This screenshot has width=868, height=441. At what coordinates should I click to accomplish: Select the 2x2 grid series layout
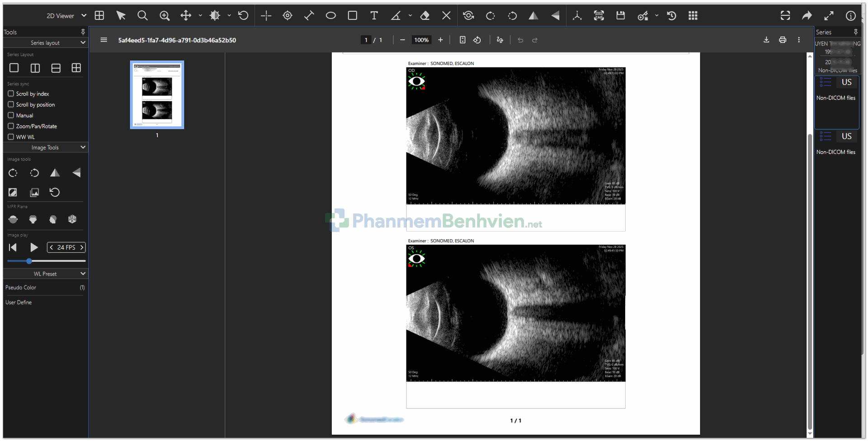[x=76, y=68]
